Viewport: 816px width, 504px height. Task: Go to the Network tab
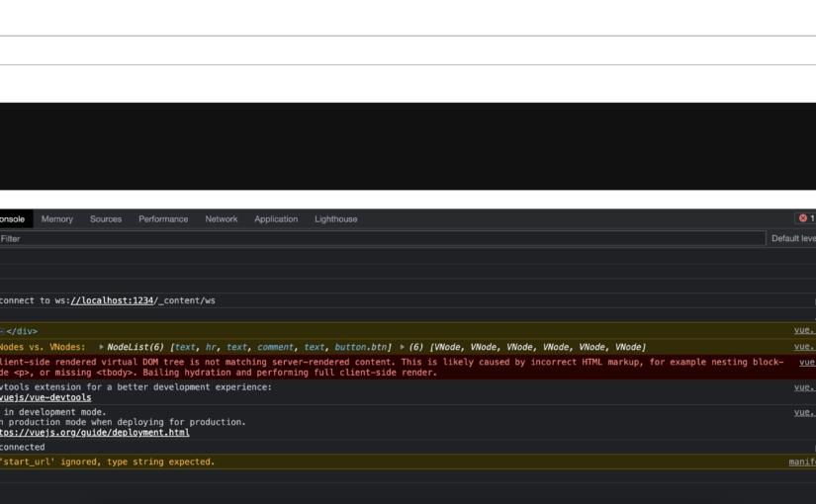click(222, 218)
